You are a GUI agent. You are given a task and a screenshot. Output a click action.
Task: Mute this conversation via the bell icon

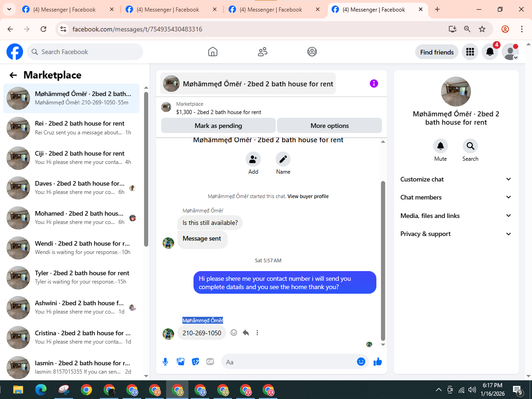[441, 146]
